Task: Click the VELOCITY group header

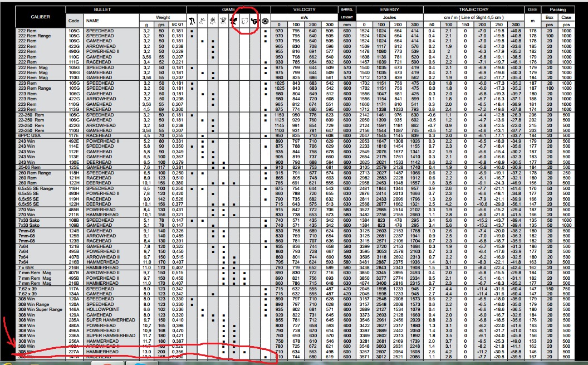Action: coord(304,10)
